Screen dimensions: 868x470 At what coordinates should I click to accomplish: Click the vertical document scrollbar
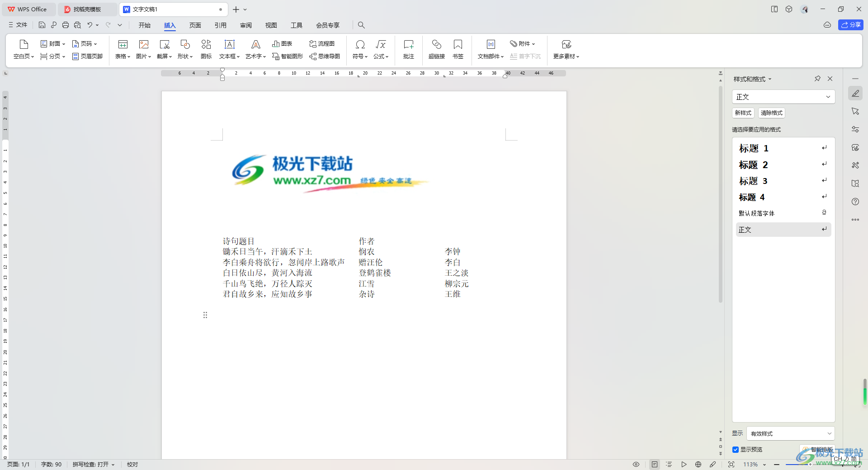tap(721, 194)
